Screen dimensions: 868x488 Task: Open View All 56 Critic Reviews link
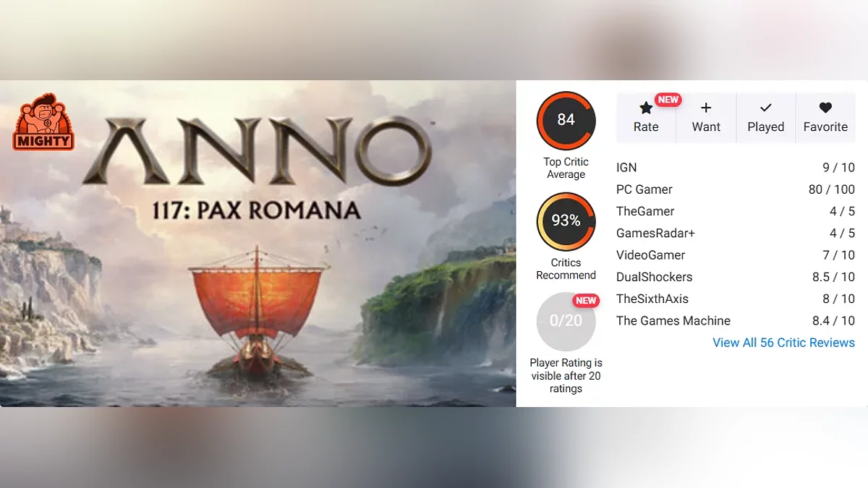coord(784,343)
